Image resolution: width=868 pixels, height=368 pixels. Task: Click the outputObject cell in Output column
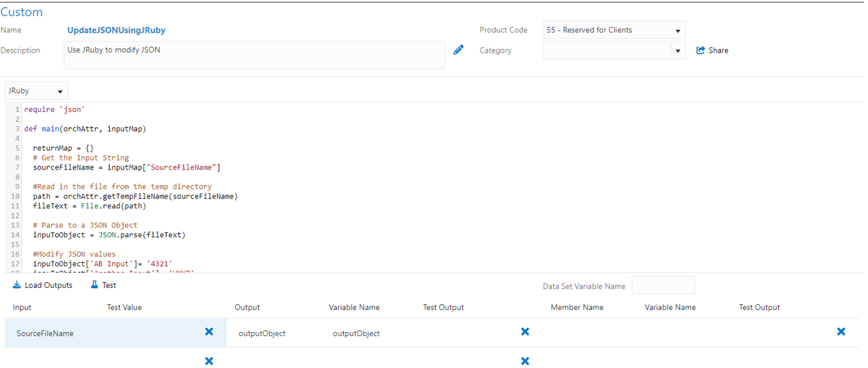262,333
